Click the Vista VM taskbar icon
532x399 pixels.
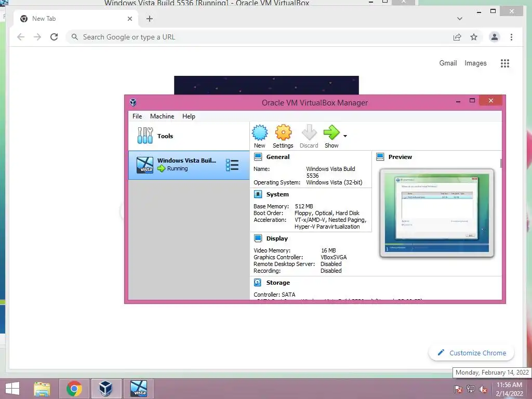(138, 389)
